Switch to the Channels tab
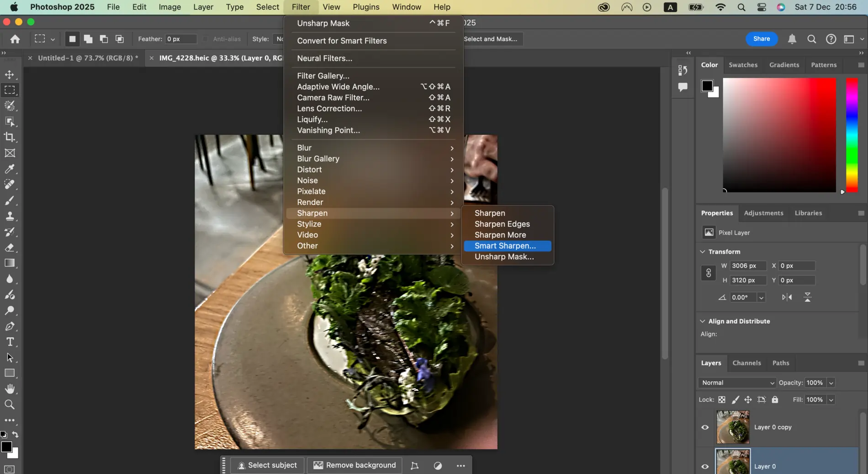The image size is (868, 474). point(746,362)
